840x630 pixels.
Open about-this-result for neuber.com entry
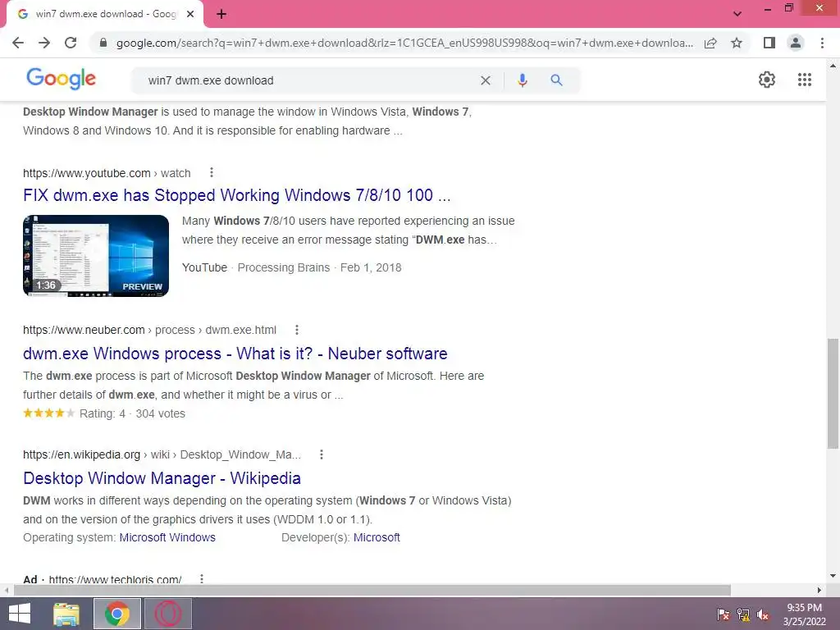click(x=297, y=330)
